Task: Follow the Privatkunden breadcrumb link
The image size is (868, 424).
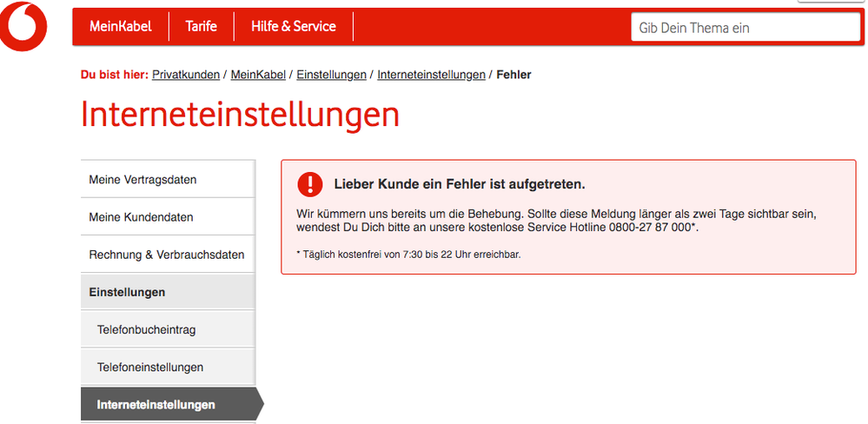Action: tap(186, 75)
